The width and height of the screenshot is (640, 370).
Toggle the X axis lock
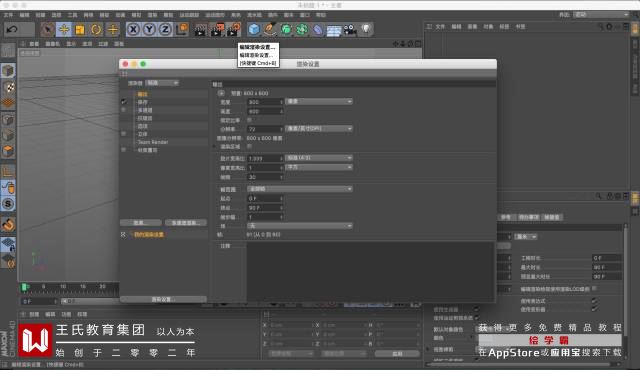[x=133, y=29]
